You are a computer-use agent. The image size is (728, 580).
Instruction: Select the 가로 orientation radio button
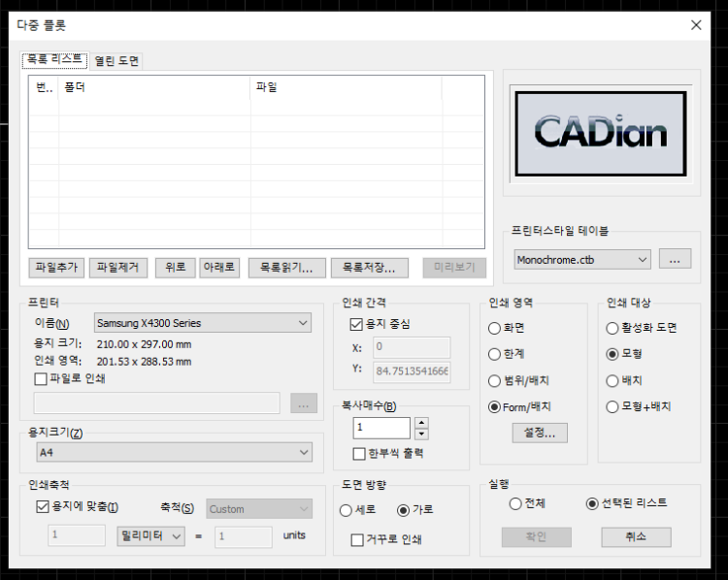403,510
